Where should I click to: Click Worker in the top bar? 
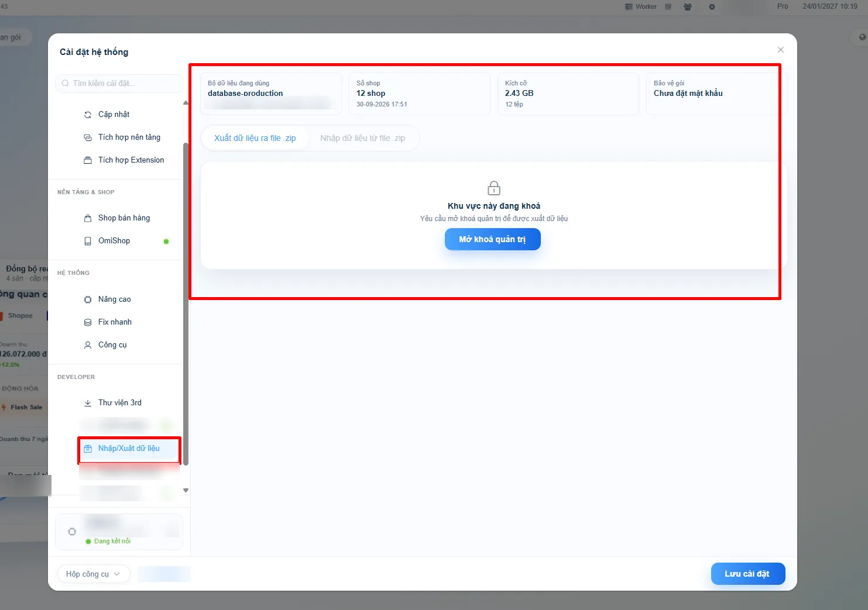[641, 6]
